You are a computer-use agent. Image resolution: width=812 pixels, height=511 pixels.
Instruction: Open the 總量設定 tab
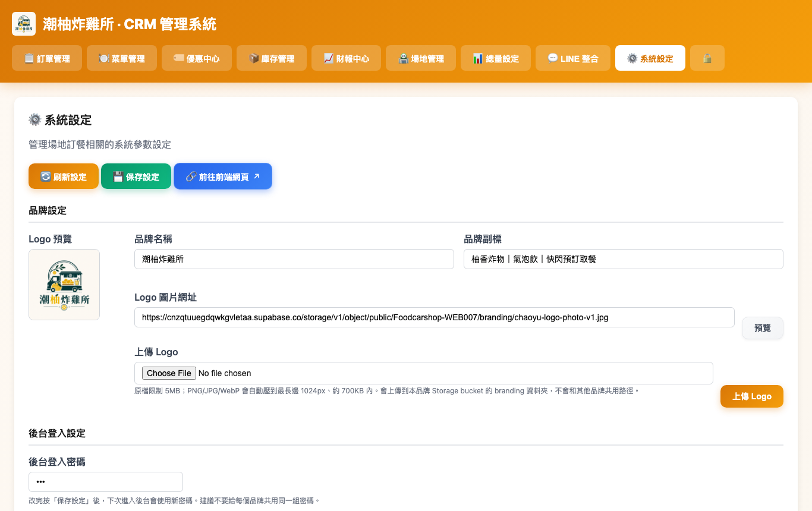click(x=496, y=58)
